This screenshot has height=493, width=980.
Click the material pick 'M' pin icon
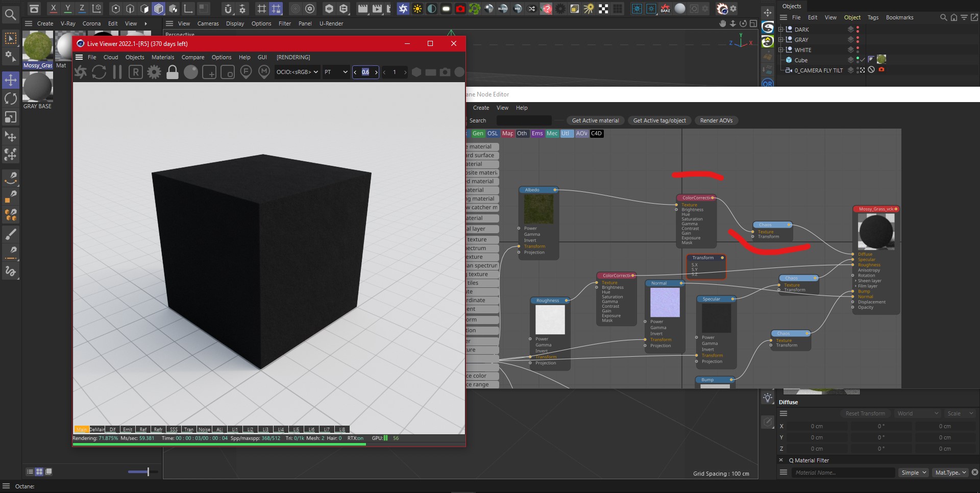pyautogui.click(x=264, y=72)
